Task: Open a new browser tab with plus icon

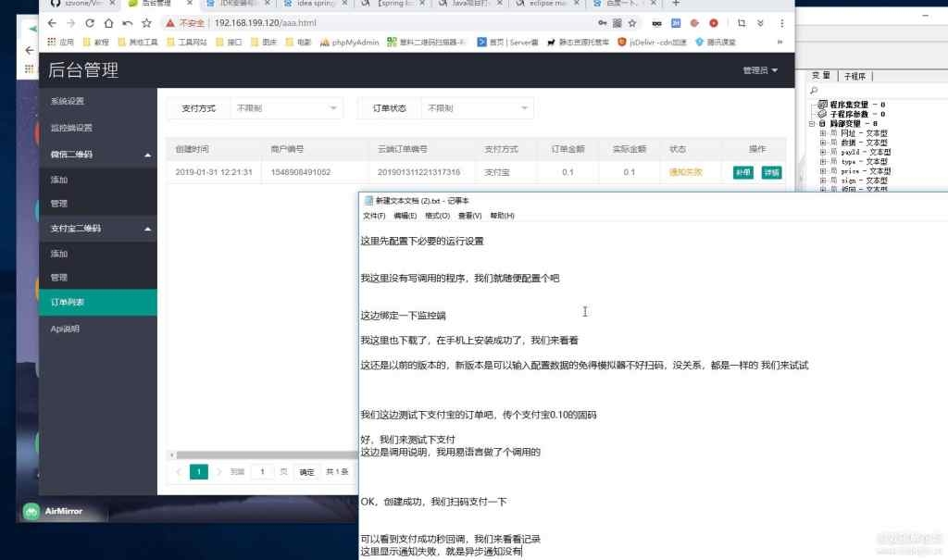Action: (675, 4)
